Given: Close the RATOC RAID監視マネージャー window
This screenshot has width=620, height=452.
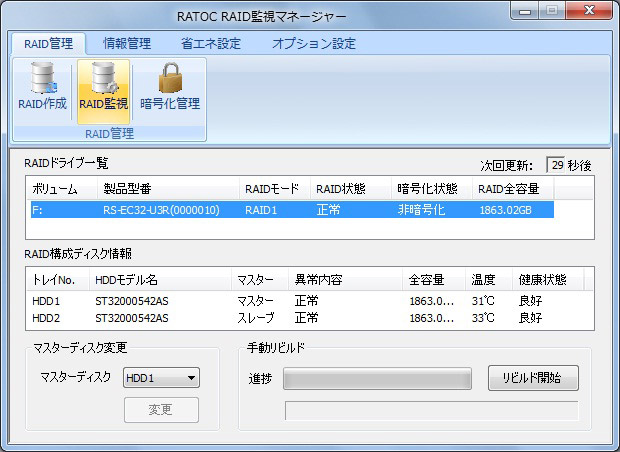Looking at the screenshot, I should 589,10.
